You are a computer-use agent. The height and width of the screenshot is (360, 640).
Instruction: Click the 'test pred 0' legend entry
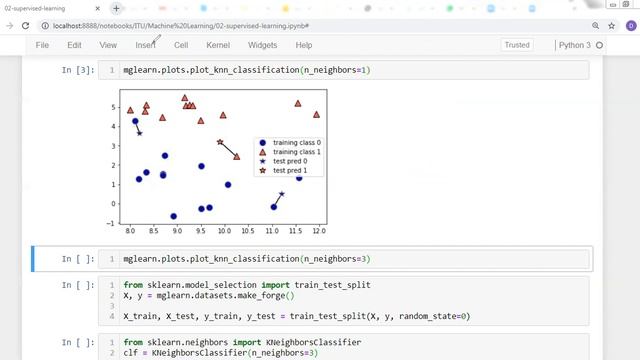tap(283, 161)
